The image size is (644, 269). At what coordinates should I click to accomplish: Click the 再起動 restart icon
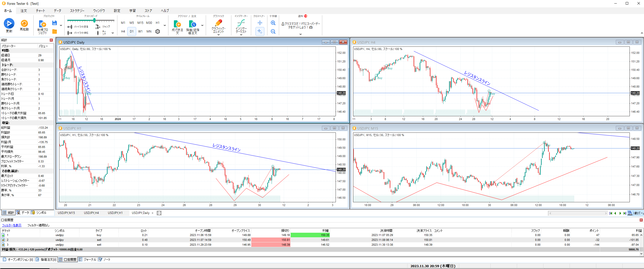click(24, 23)
